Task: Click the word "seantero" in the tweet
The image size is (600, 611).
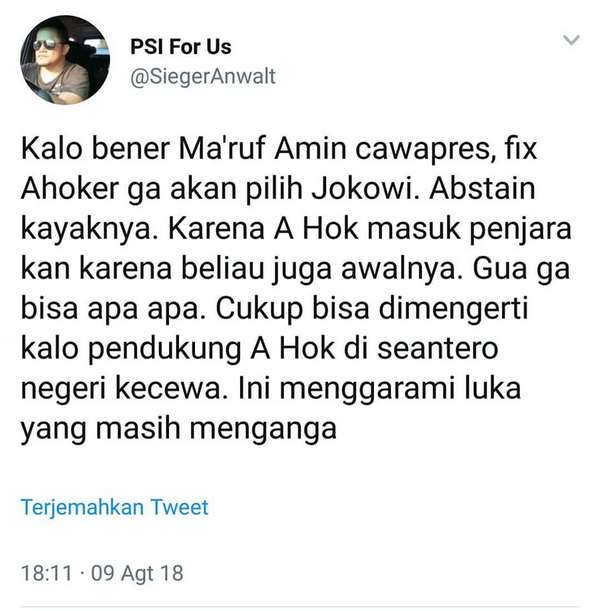Action: (438, 349)
